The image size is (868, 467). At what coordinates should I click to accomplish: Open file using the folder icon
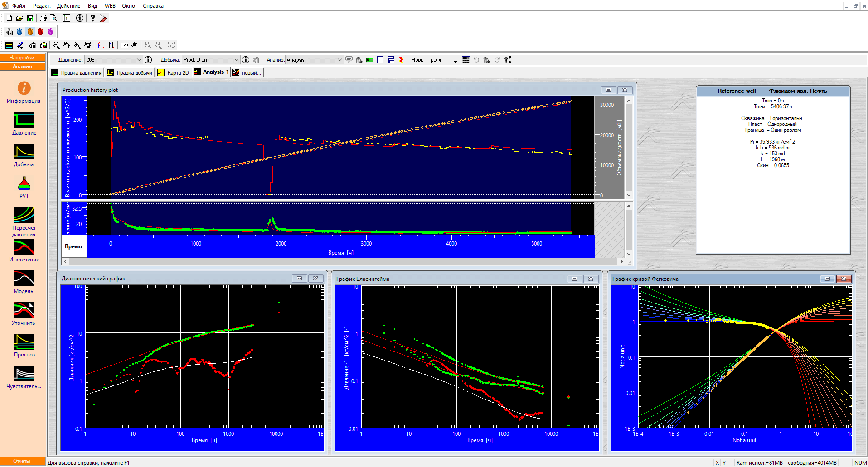pyautogui.click(x=19, y=18)
